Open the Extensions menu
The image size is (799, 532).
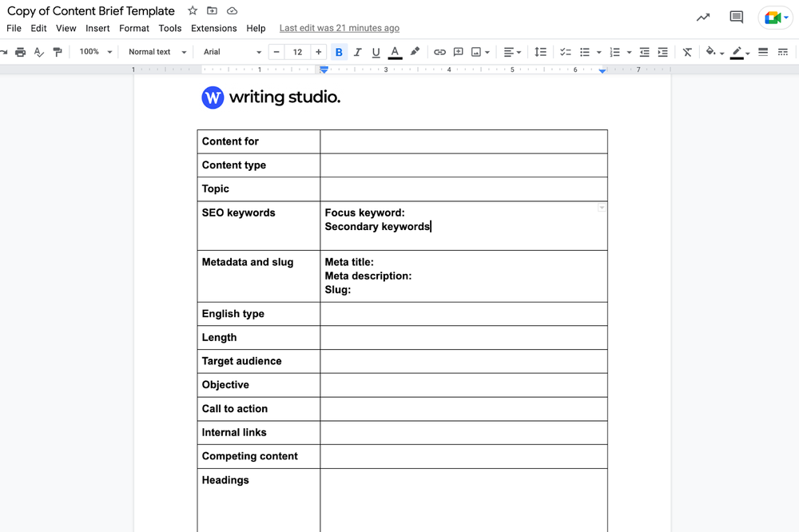[213, 28]
